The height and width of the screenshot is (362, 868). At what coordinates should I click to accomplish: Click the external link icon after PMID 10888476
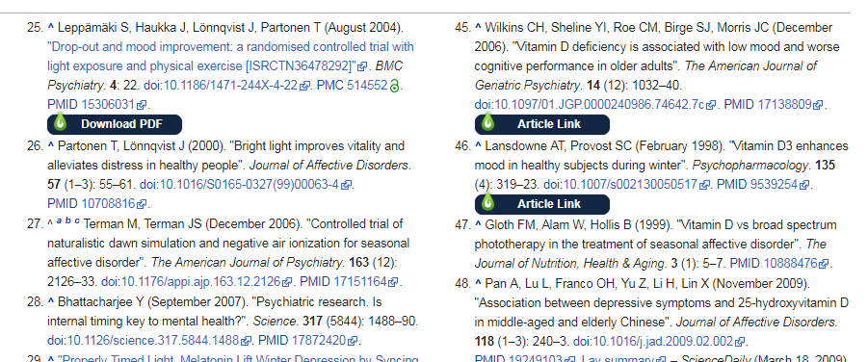825,264
